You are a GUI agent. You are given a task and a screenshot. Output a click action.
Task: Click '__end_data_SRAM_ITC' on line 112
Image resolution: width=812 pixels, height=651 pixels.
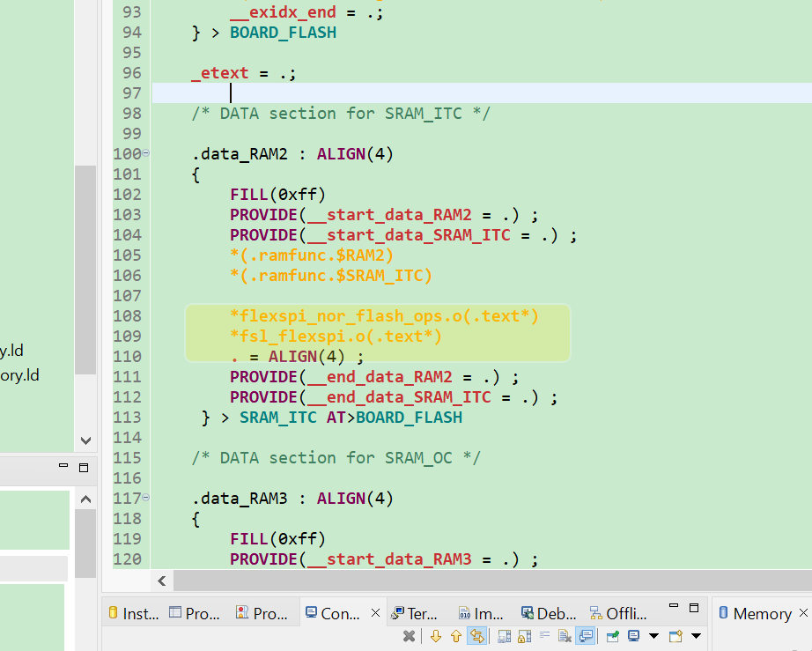399,396
